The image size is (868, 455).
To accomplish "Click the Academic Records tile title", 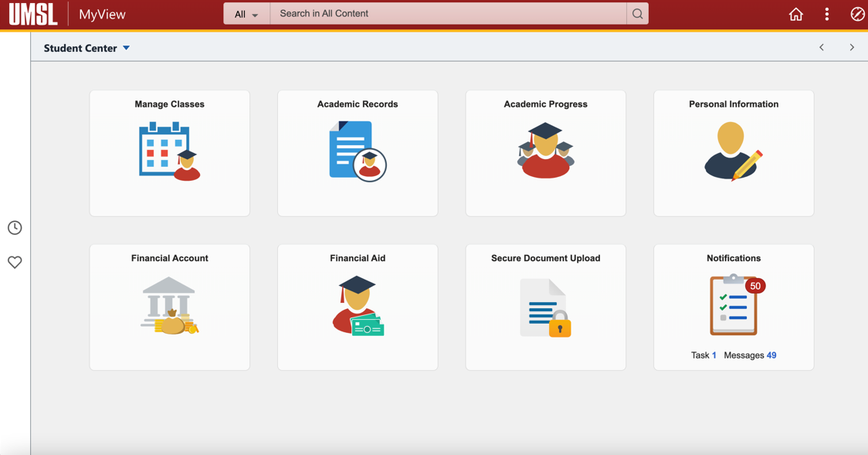I will (358, 104).
